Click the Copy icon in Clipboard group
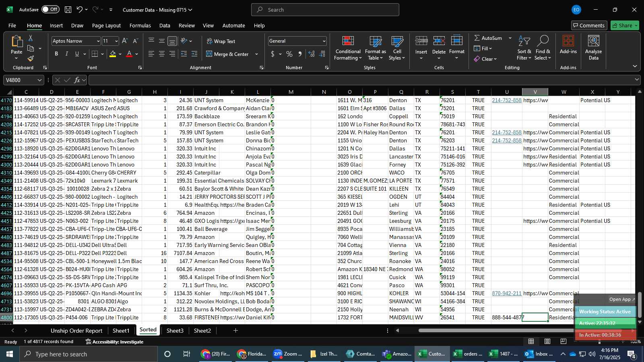This screenshot has height=362, width=644. [x=31, y=49]
